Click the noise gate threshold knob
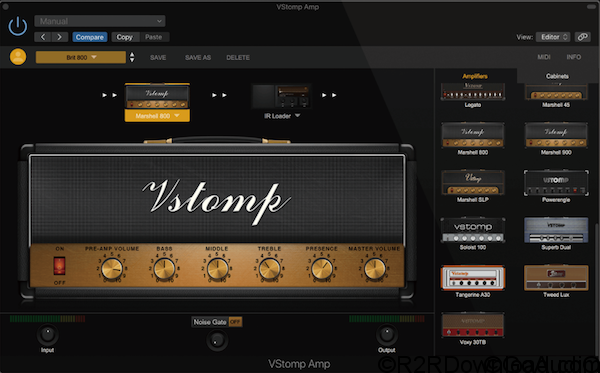The image size is (600, 373). (x=217, y=340)
